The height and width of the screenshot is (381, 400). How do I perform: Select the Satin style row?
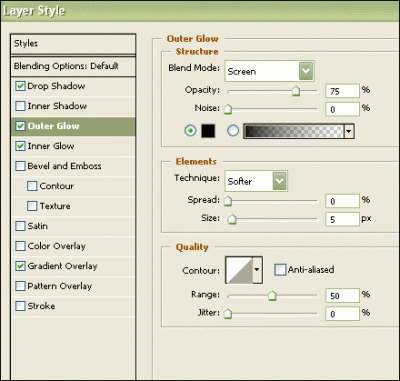73,226
